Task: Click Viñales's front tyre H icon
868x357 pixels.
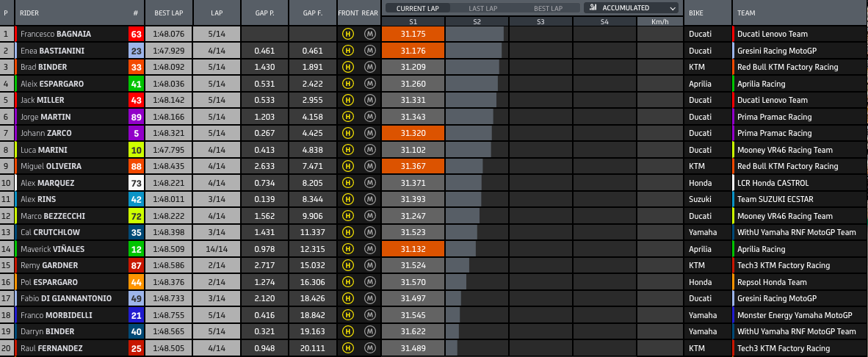Action: click(347, 249)
